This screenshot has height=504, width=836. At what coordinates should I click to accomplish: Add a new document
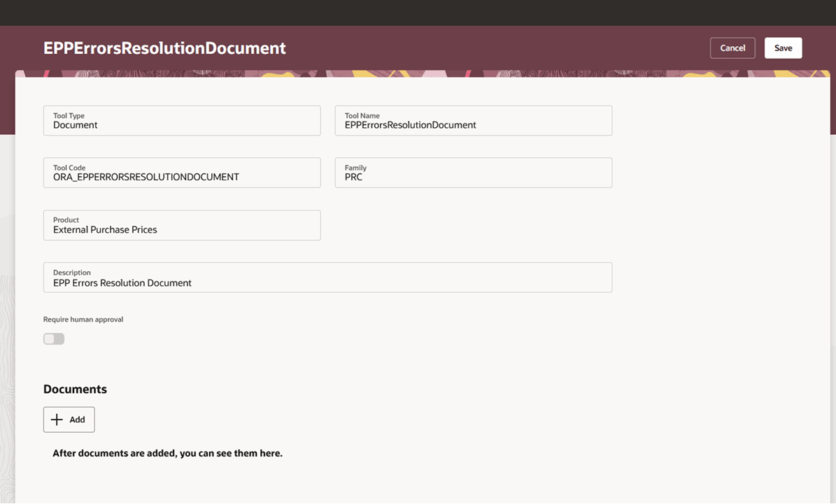pos(69,419)
